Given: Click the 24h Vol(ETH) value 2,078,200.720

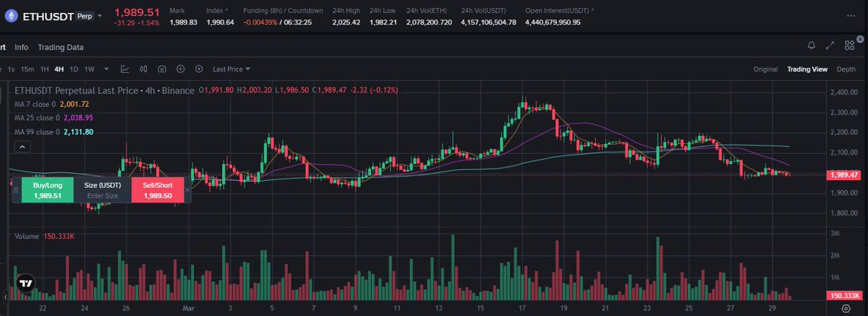Looking at the screenshot, I should point(429,22).
